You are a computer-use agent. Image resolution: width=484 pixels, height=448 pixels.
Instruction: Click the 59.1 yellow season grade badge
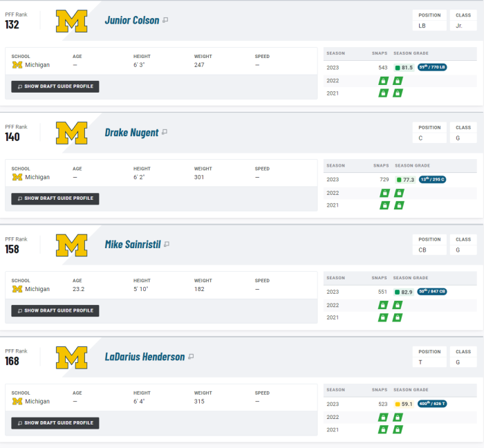(x=404, y=404)
